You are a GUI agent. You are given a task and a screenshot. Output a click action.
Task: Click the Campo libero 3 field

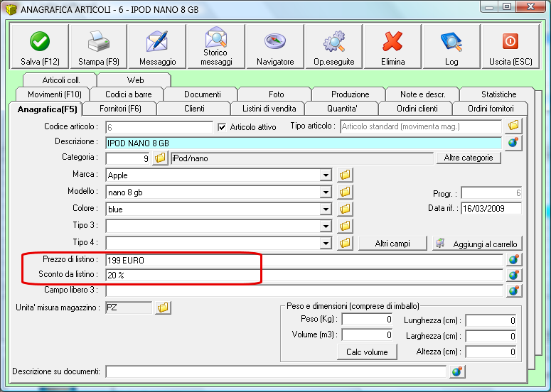(x=304, y=290)
